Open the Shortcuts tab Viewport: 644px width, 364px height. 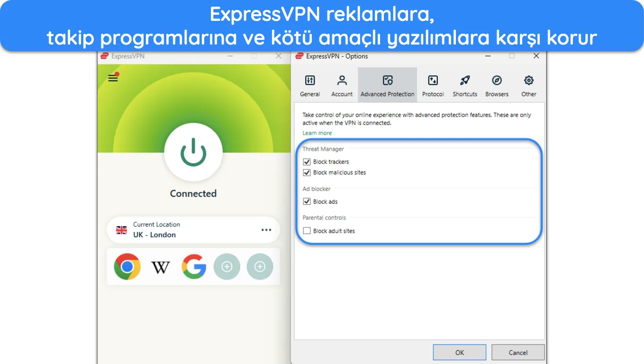[465, 86]
